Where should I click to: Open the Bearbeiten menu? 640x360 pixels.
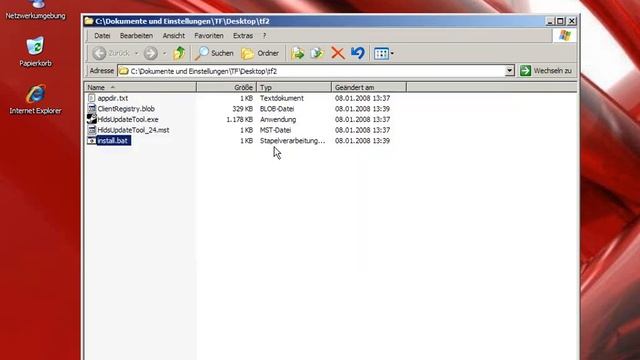pos(136,36)
